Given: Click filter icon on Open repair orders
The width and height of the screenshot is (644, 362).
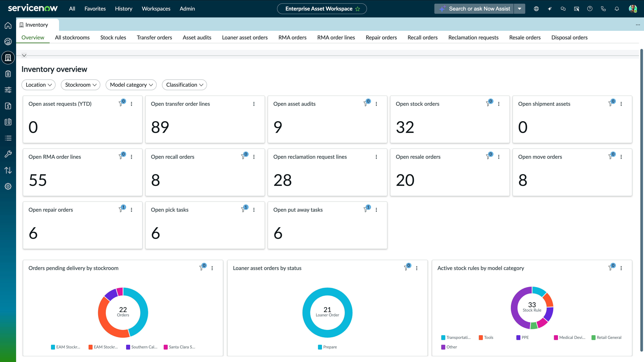Looking at the screenshot, I should tap(121, 209).
